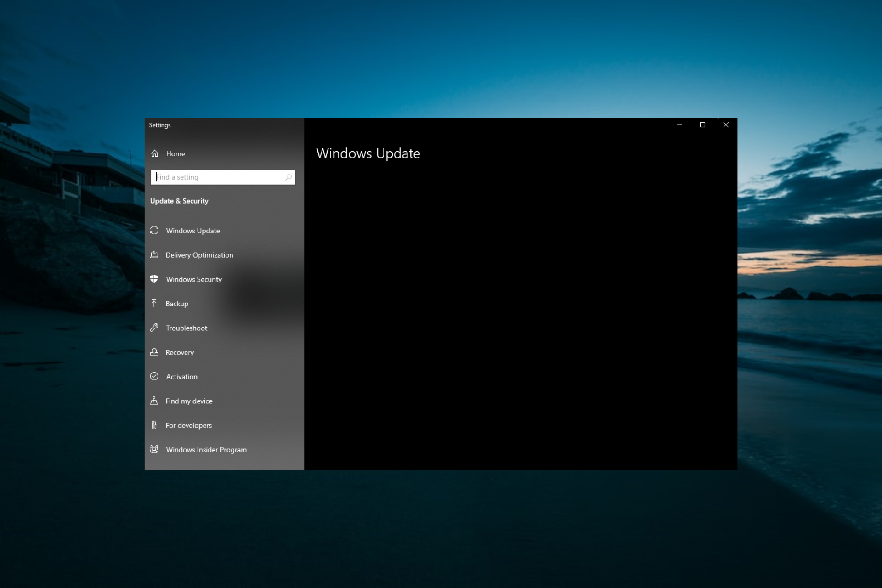Screen dimensions: 882x588
Task: Click the Update & Security heading
Action: 179,201
